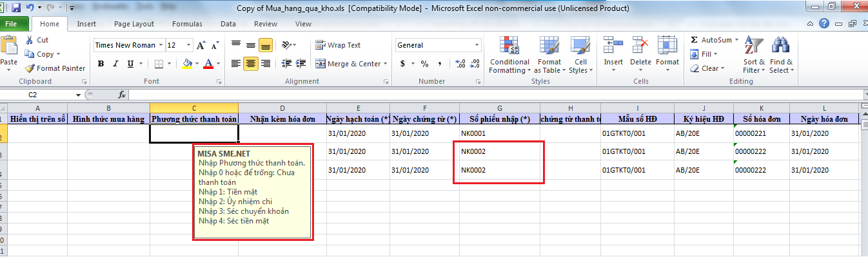This screenshot has width=868, height=257.
Task: Click Save icon in quick access toolbar
Action: [17, 8]
